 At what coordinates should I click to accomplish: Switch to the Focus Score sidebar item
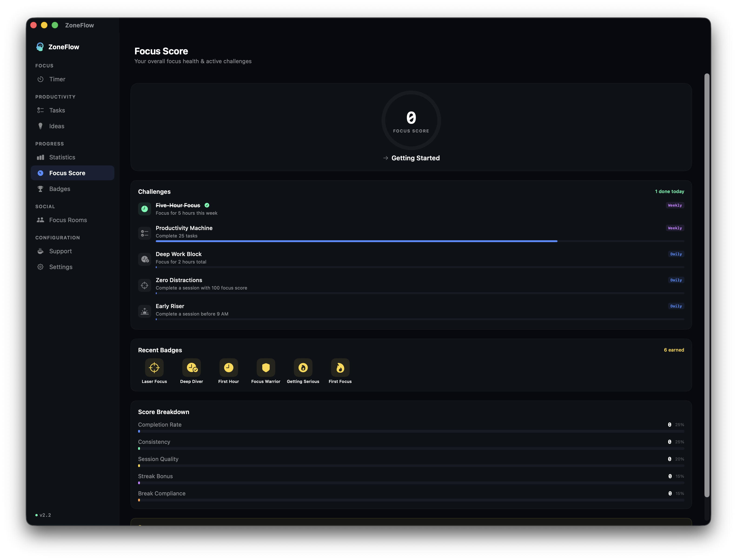pyautogui.click(x=67, y=173)
